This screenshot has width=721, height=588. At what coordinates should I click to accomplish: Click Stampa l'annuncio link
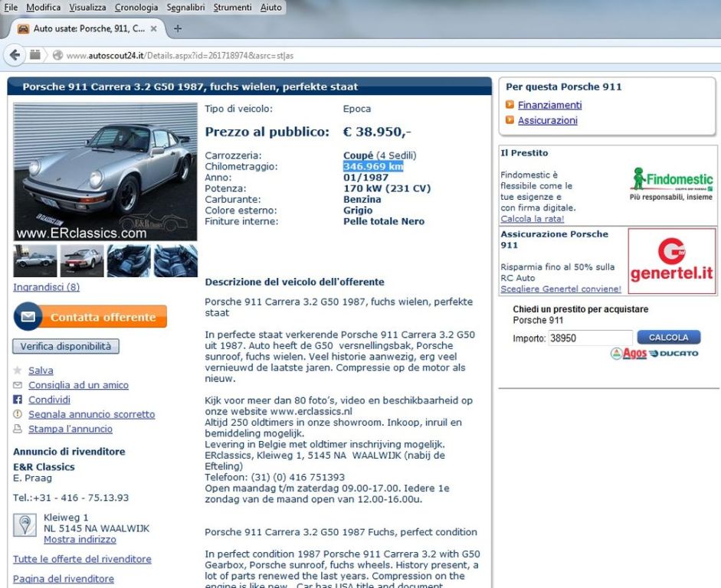tap(70, 429)
